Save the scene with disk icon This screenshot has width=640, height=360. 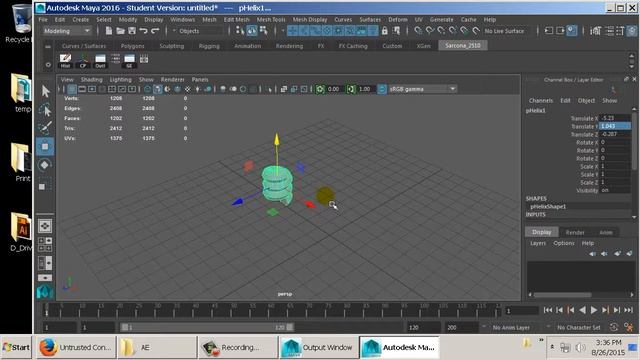point(132,31)
